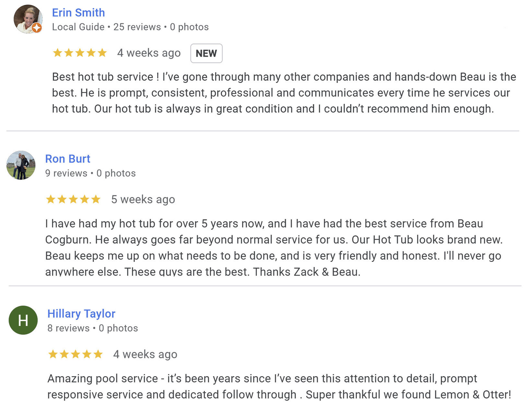Screen dimensions: 525x420
Task: Click the review text starting 'Best hot tub service'
Action: [284, 93]
